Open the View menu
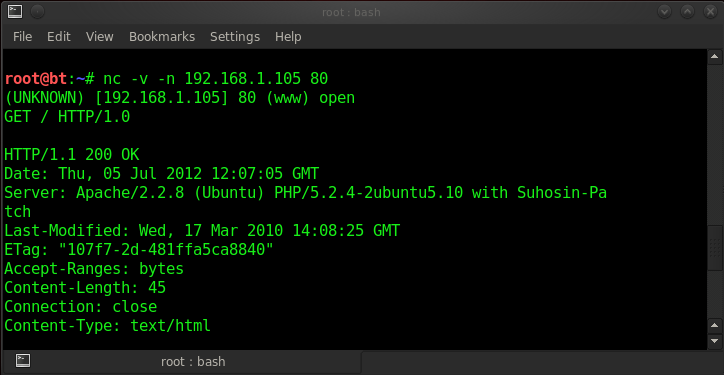The width and height of the screenshot is (724, 375). [x=100, y=36]
